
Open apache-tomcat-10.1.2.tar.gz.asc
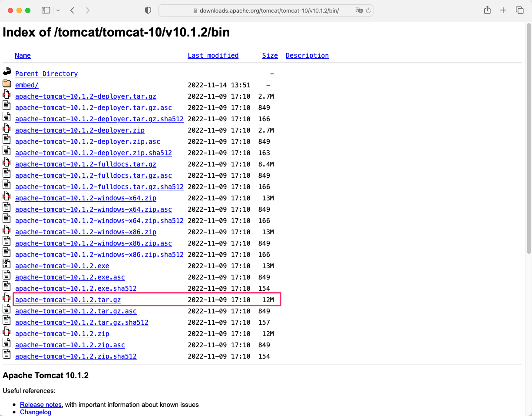76,311
